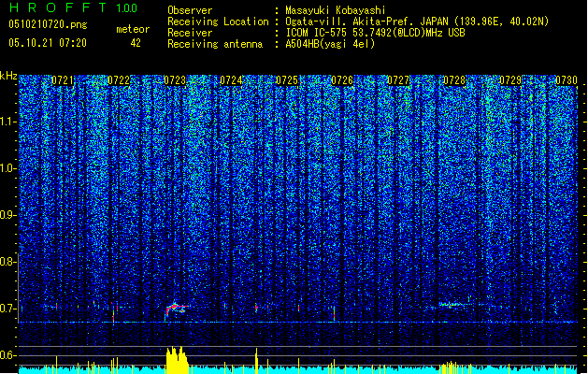Click the kHz axis unit label

click(x=8, y=76)
